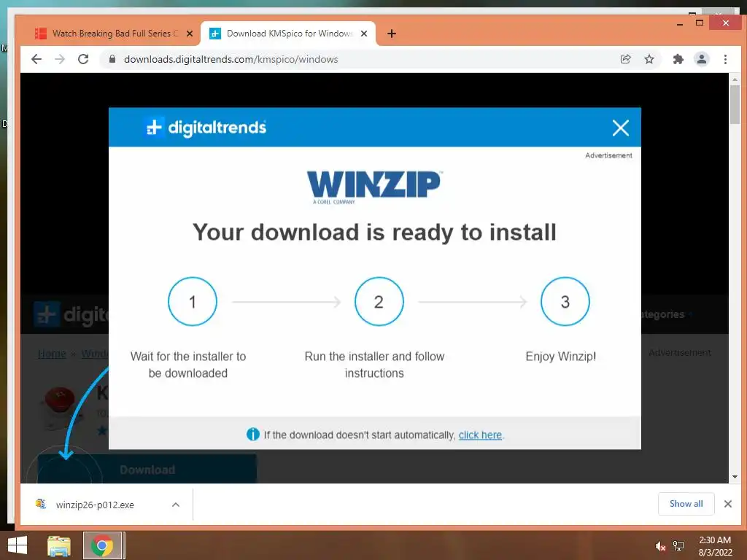The image size is (747, 560).
Task: Go back to the previous page
Action: tap(36, 59)
